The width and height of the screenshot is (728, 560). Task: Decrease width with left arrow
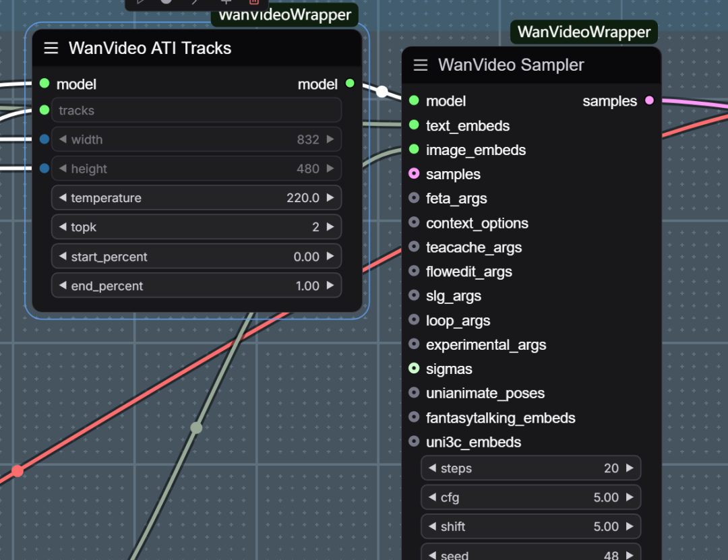click(63, 139)
